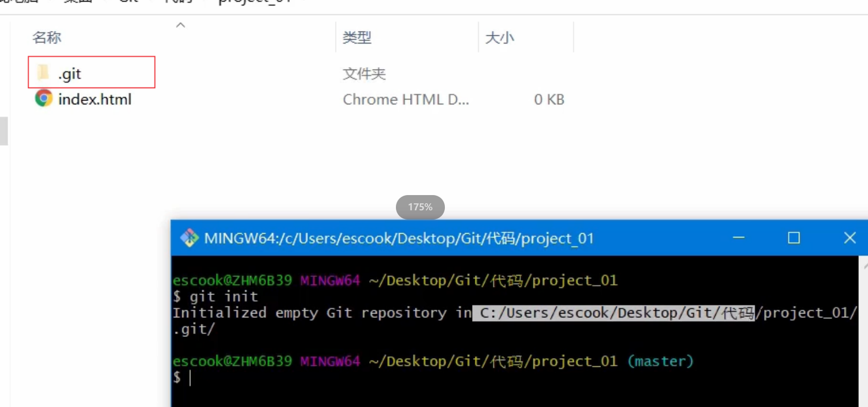The width and height of the screenshot is (868, 407).
Task: Click the MINGW64 terminal title text
Action: coord(399,239)
